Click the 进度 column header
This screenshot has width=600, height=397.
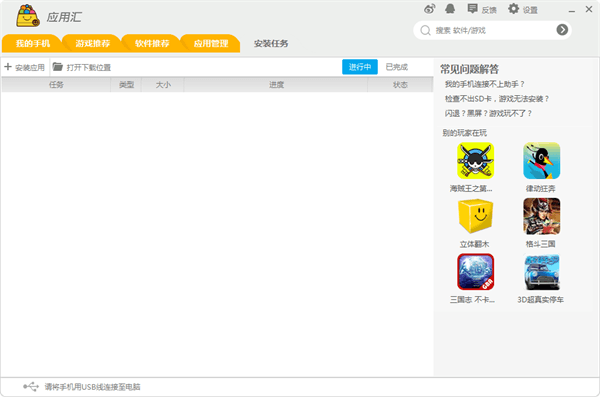click(x=276, y=85)
